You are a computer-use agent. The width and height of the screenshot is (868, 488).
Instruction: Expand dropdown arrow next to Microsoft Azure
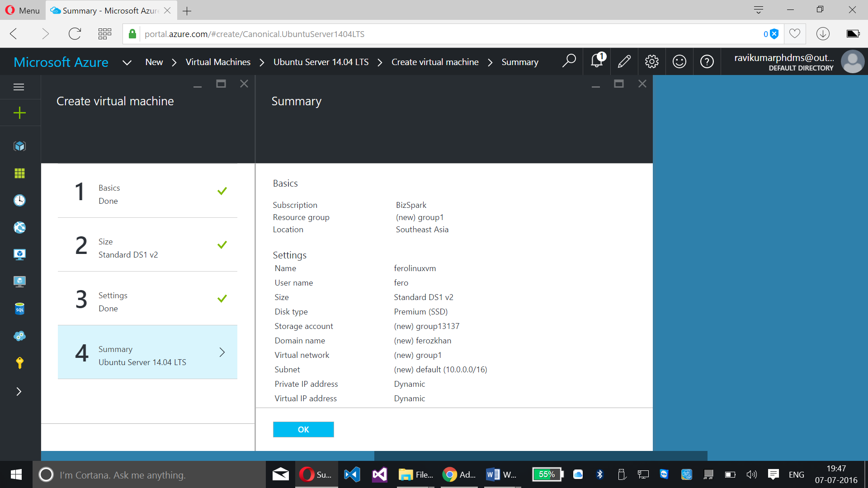[127, 62]
